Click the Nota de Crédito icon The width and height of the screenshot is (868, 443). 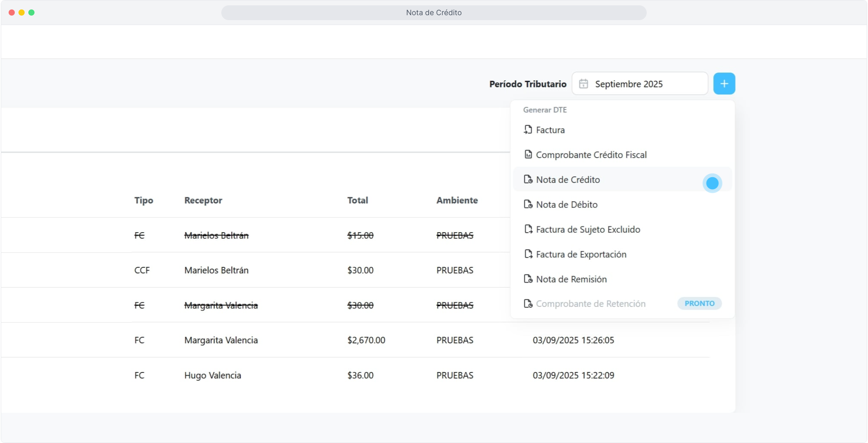(528, 179)
